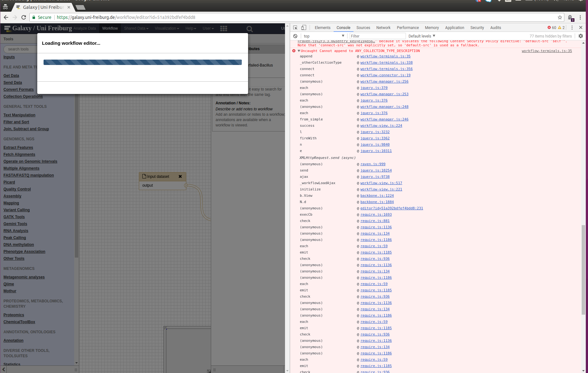Image resolution: width=588 pixels, height=373 pixels.
Task: Bookmark this page with the star icon
Action: pos(560,17)
